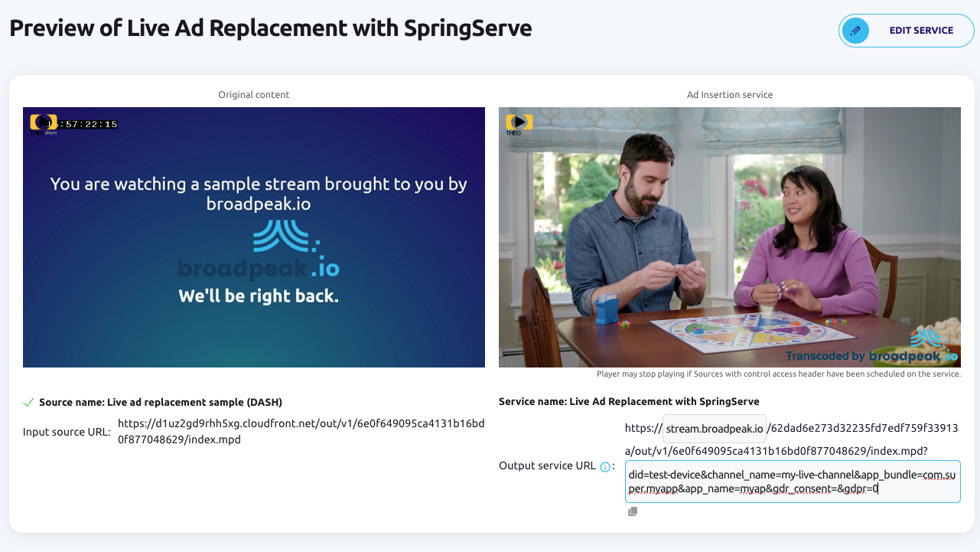
Task: Click 'Source name: Live ad replacement sample (DASH)'
Action: 161,402
